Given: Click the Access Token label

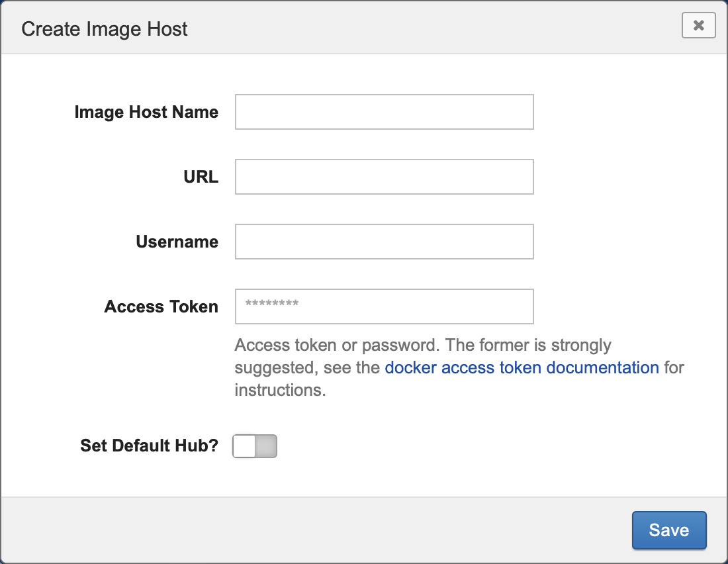Looking at the screenshot, I should pos(161,306).
